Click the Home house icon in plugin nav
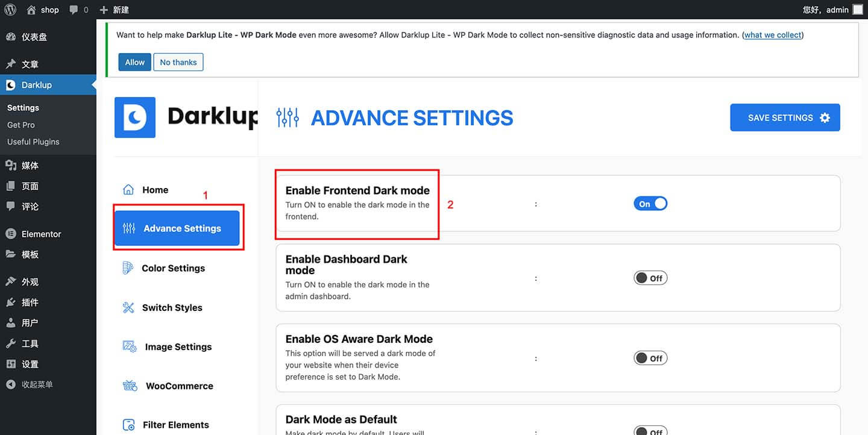 point(128,190)
